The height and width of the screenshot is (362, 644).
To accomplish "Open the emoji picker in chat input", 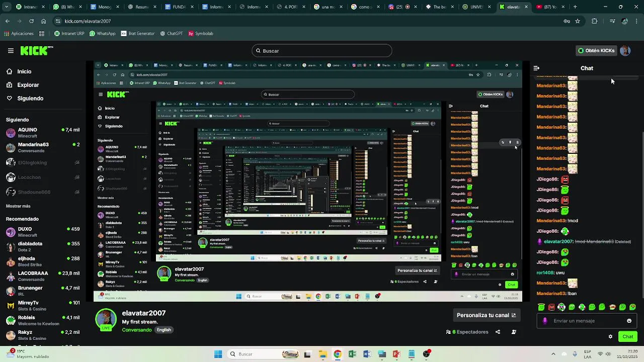I will pyautogui.click(x=629, y=321).
